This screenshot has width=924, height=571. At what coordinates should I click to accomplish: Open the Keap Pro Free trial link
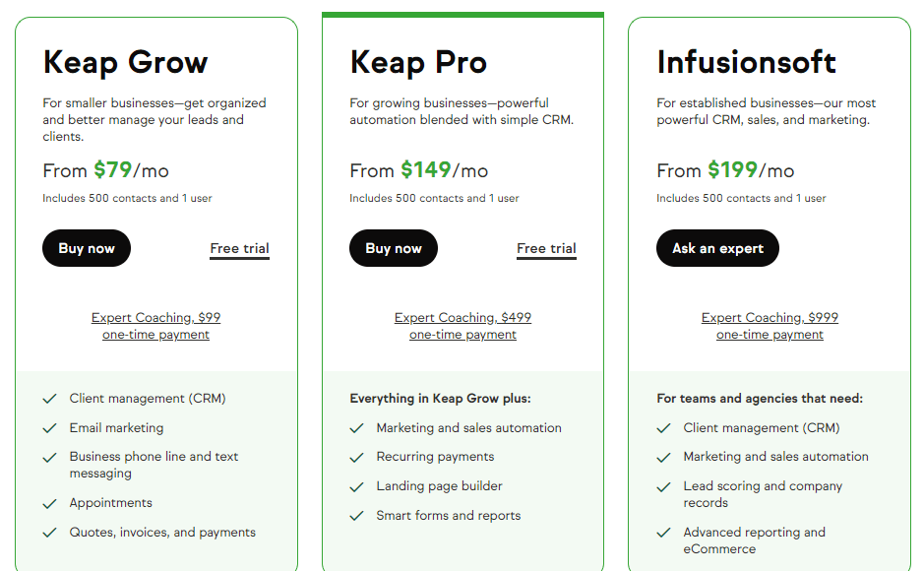[x=546, y=248]
